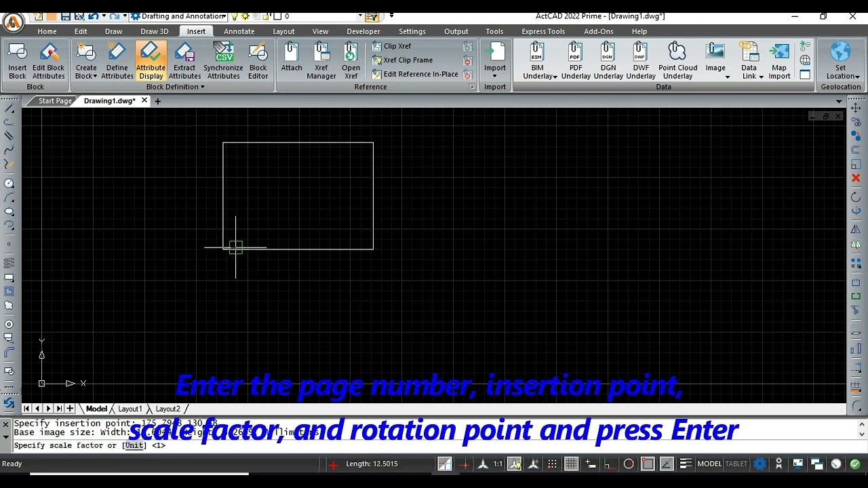Switch to the Draw 3D ribbon tab
This screenshot has width=868, height=488.
155,31
